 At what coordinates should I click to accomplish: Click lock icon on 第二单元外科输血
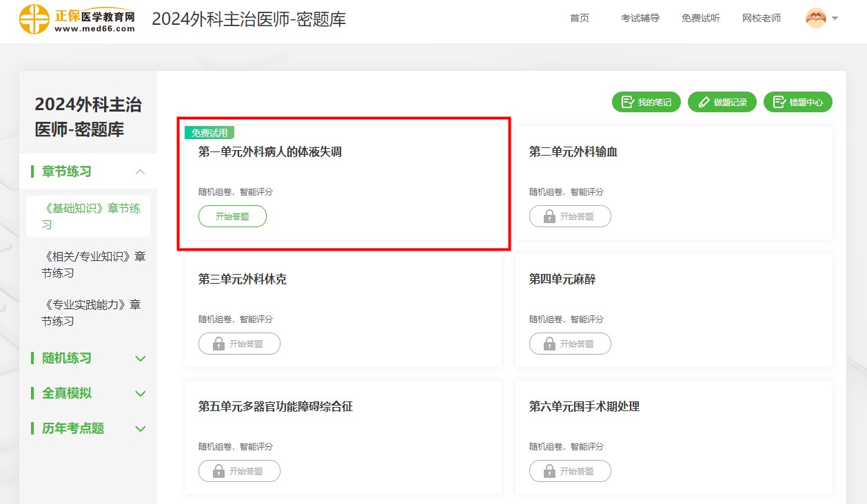tap(549, 216)
